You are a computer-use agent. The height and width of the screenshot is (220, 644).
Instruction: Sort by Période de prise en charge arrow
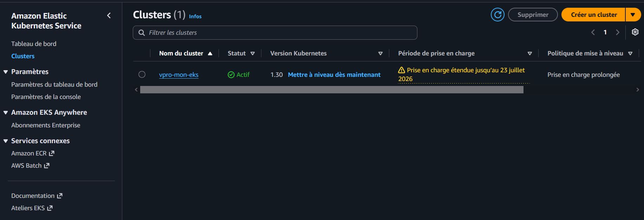(530, 54)
